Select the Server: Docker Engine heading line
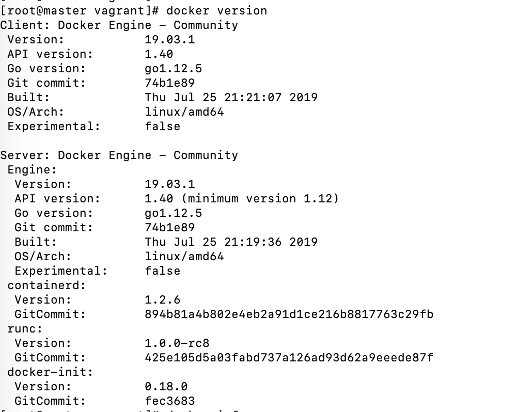The height and width of the screenshot is (412, 532). pos(119,155)
